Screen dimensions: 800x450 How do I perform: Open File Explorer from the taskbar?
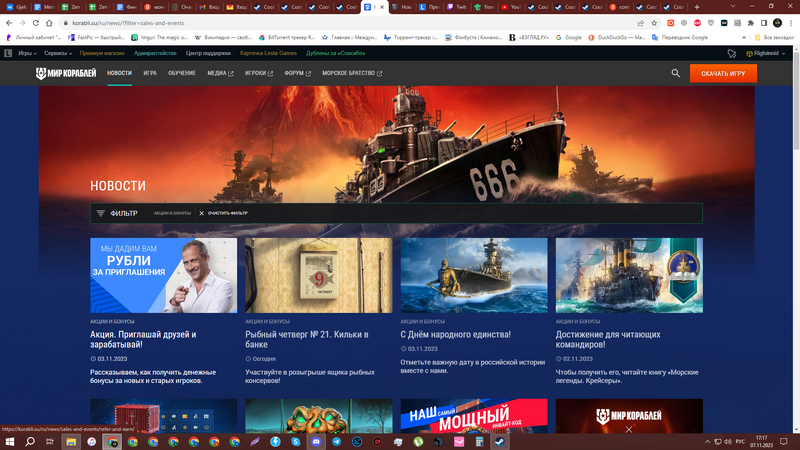coord(71,441)
